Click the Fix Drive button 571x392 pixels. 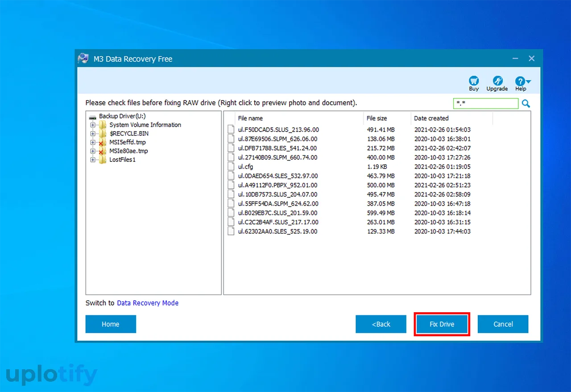point(442,324)
